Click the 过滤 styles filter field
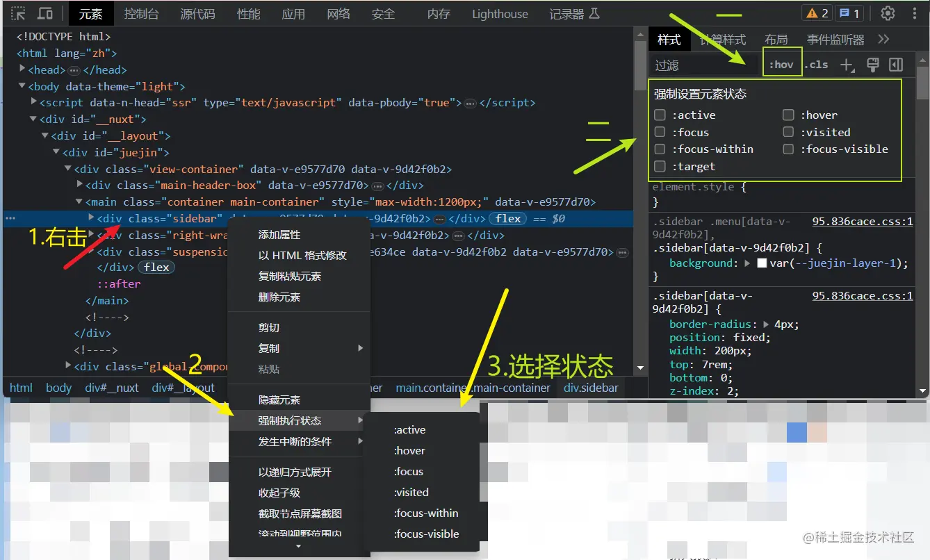This screenshot has width=930, height=560. [703, 65]
